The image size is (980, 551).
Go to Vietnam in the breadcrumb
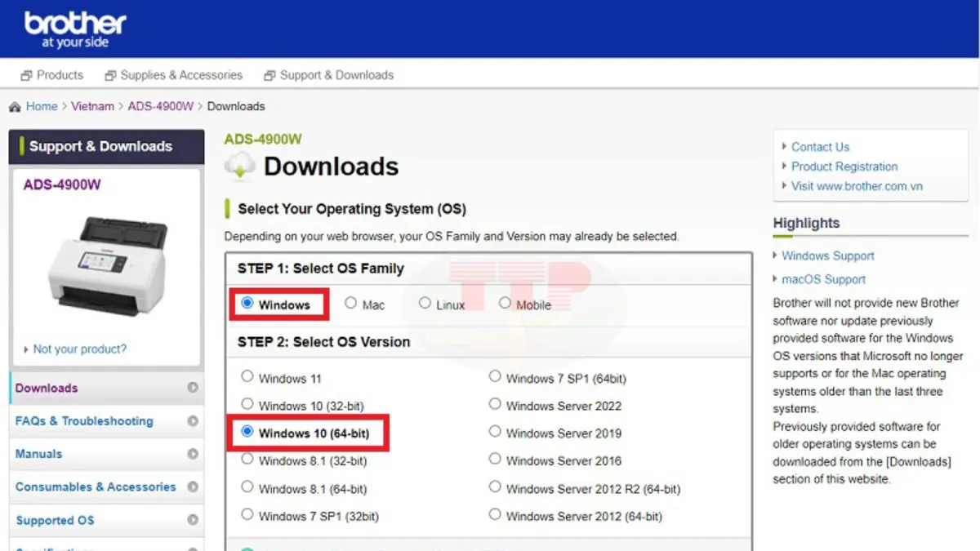(92, 106)
